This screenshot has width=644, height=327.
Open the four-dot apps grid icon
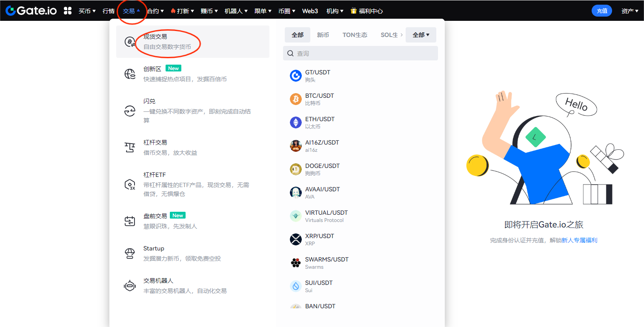[68, 11]
